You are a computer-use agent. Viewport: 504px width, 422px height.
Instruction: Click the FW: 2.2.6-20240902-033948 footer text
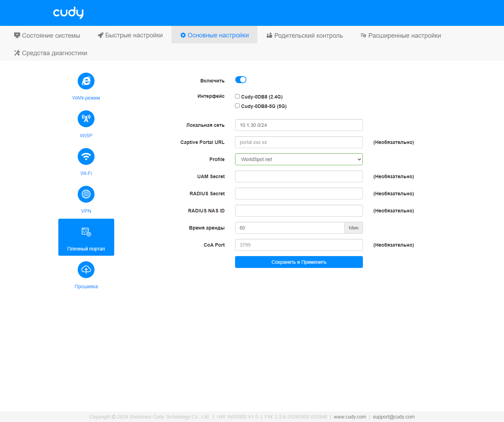pos(296,417)
